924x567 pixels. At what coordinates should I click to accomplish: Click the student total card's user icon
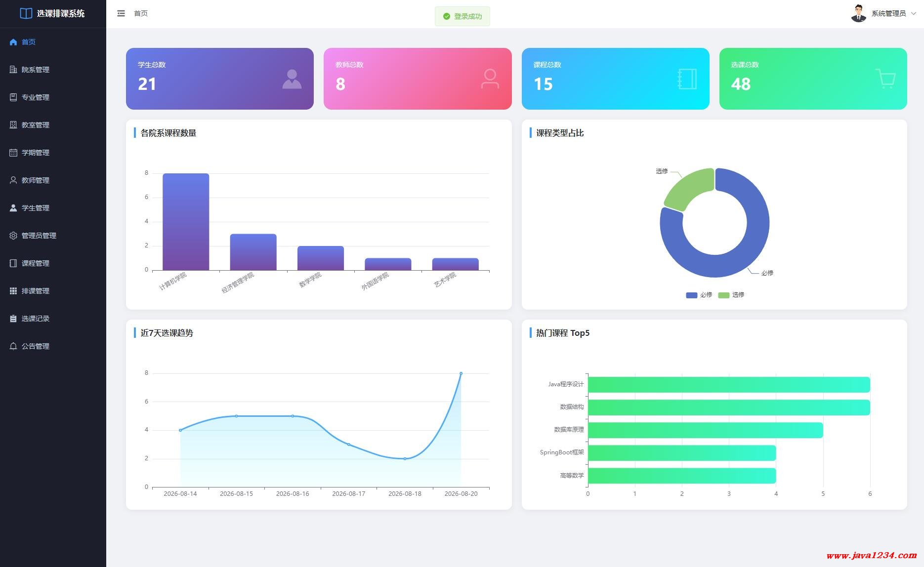coord(292,79)
